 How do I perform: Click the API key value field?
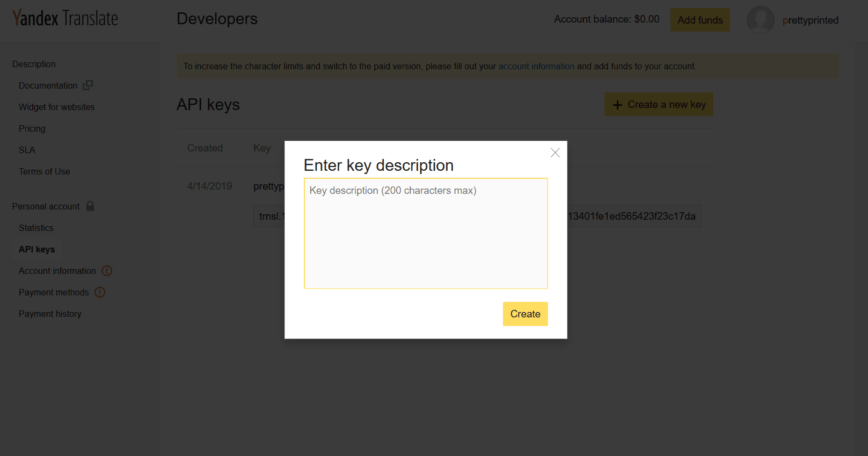pyautogui.click(x=477, y=216)
